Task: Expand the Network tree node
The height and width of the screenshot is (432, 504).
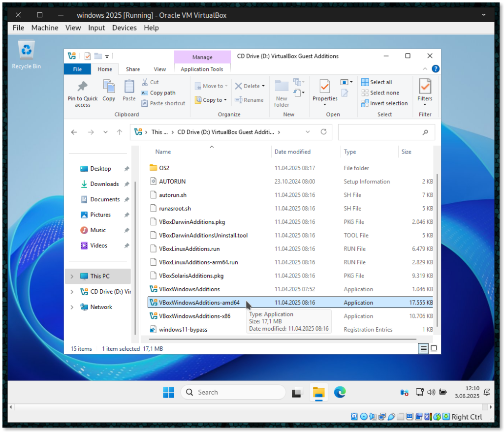Action: click(x=72, y=308)
